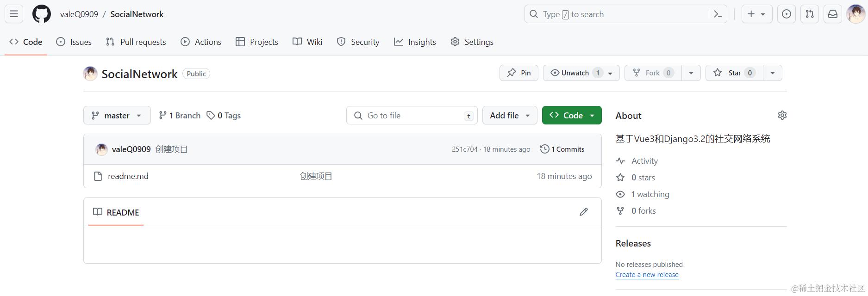
Task: Open the command palette icon
Action: [x=718, y=14]
